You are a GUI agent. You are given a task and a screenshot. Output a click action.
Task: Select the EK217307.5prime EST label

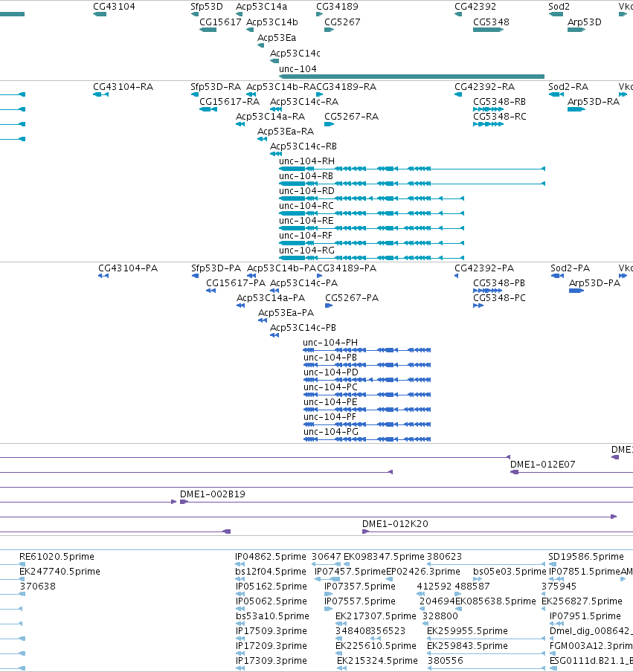click(376, 616)
